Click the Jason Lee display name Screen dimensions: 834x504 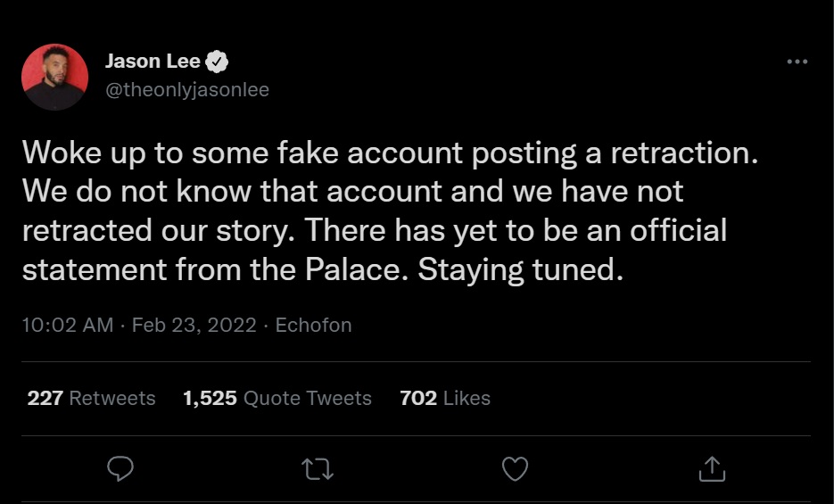point(153,62)
